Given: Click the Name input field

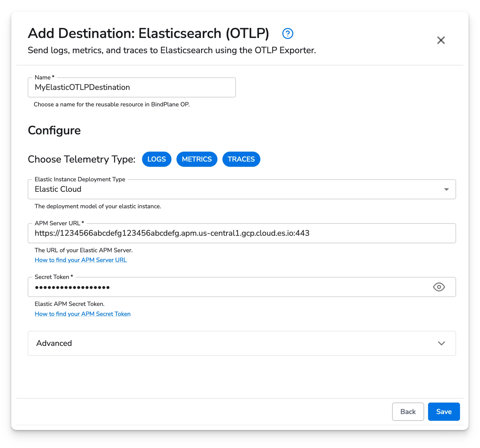Looking at the screenshot, I should pos(132,87).
